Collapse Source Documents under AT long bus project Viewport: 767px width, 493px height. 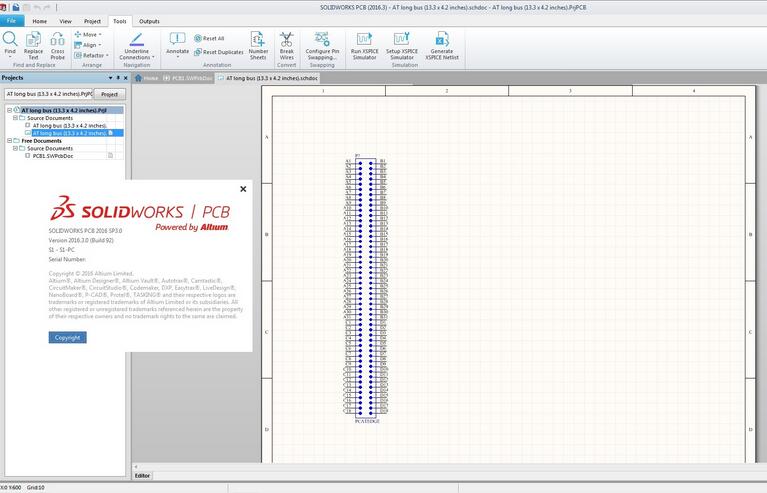point(15,118)
